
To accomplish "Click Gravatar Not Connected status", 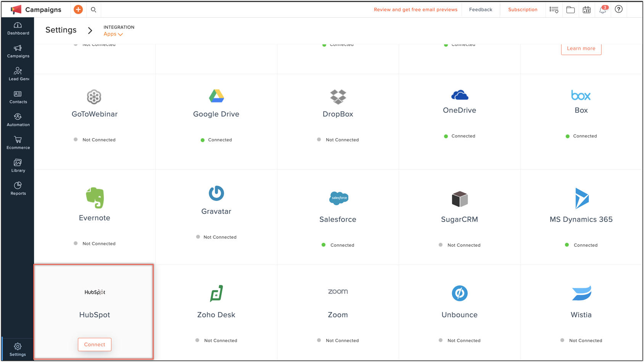I will [216, 237].
